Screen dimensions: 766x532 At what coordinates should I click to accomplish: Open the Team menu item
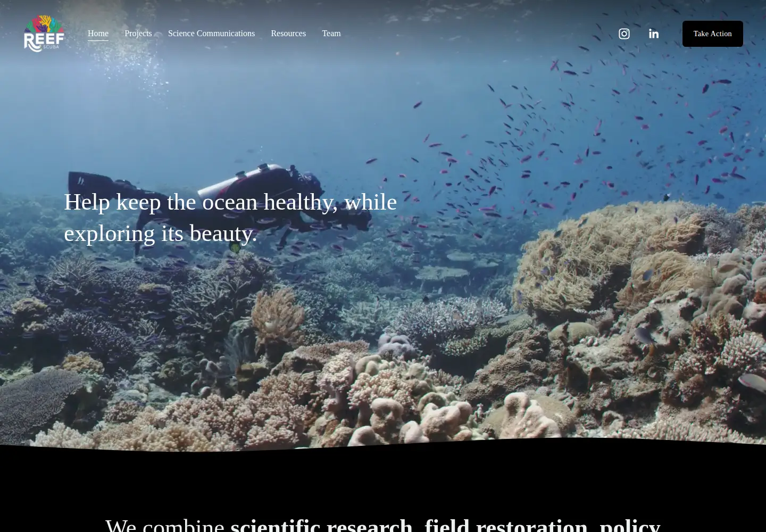(x=331, y=34)
